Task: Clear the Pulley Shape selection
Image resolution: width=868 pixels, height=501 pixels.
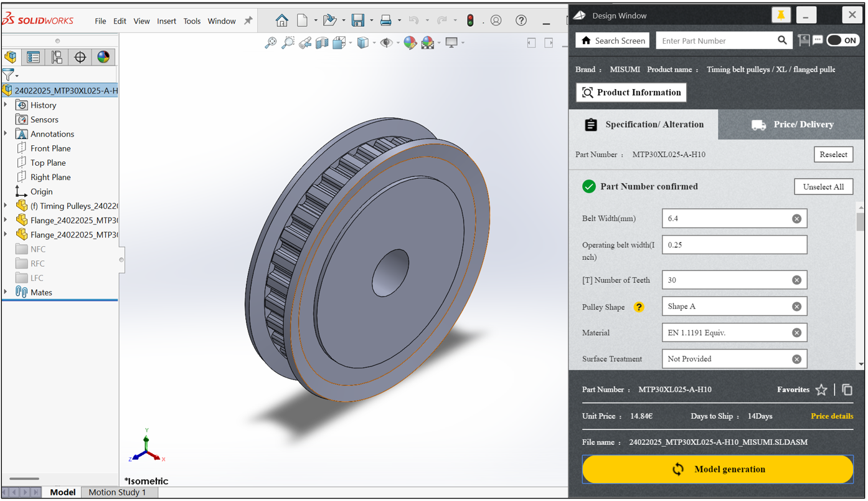Action: click(x=796, y=307)
